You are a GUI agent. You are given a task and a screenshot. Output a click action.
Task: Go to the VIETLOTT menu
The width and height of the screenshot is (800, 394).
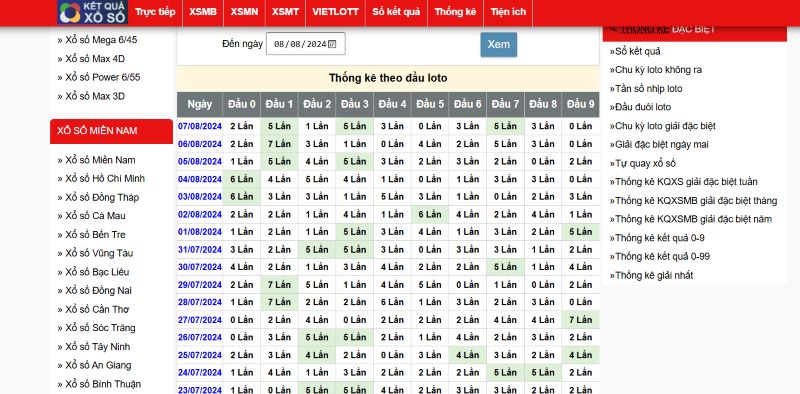click(336, 12)
